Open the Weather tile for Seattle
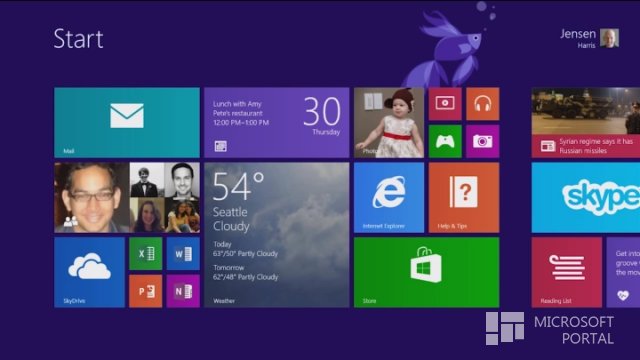The image size is (640, 360). click(277, 235)
